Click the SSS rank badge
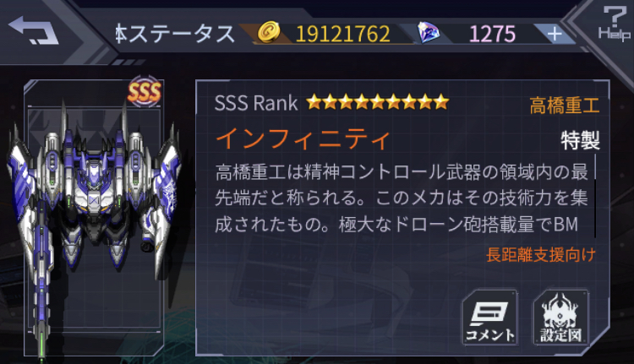This screenshot has height=364, width=634. pos(145,92)
